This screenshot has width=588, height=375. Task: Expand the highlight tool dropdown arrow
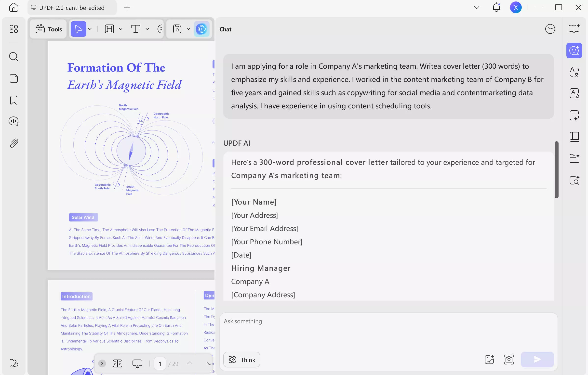pyautogui.click(x=121, y=29)
